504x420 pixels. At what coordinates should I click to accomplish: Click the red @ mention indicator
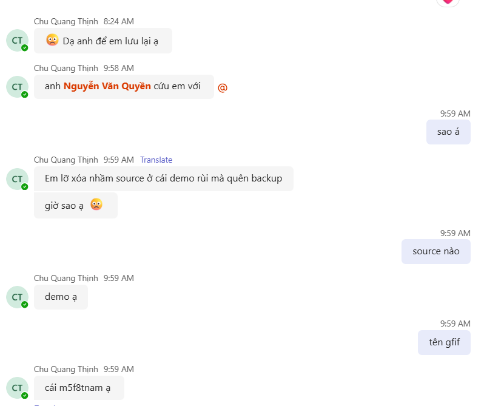click(x=223, y=87)
